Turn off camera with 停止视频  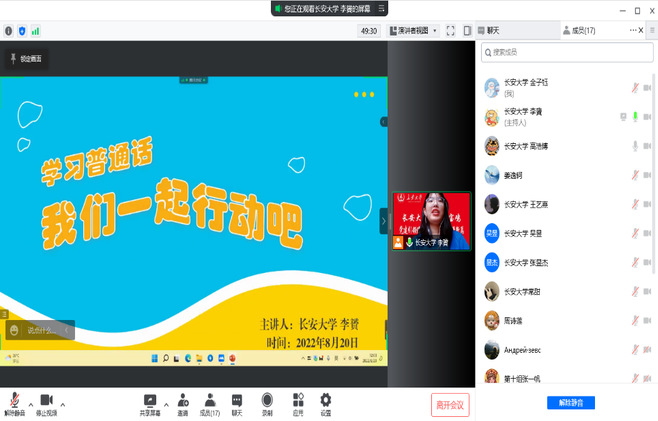click(x=46, y=403)
